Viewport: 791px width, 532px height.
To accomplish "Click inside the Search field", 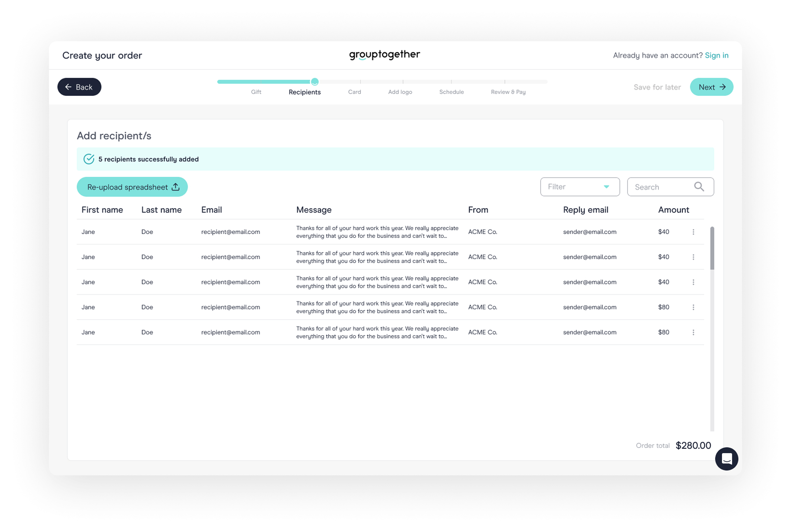I will click(662, 186).
